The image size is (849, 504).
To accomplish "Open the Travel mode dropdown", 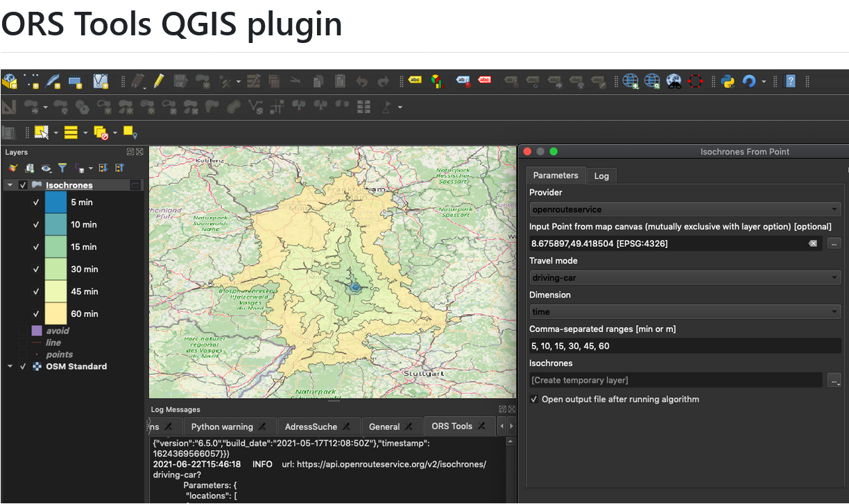I will [x=685, y=277].
